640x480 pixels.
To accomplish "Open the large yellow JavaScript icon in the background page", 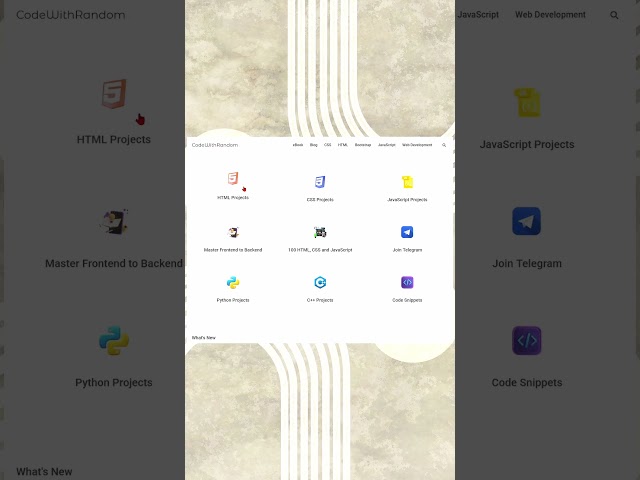I will (527, 102).
